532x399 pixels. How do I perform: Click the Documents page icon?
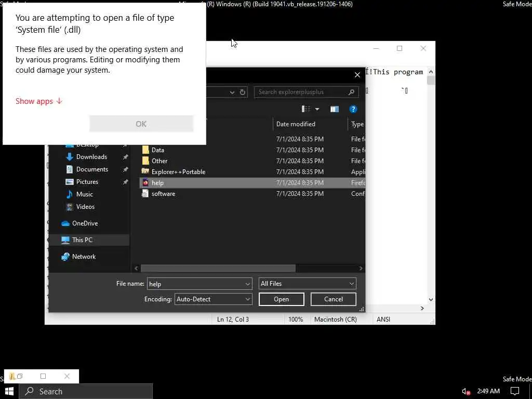click(x=70, y=169)
